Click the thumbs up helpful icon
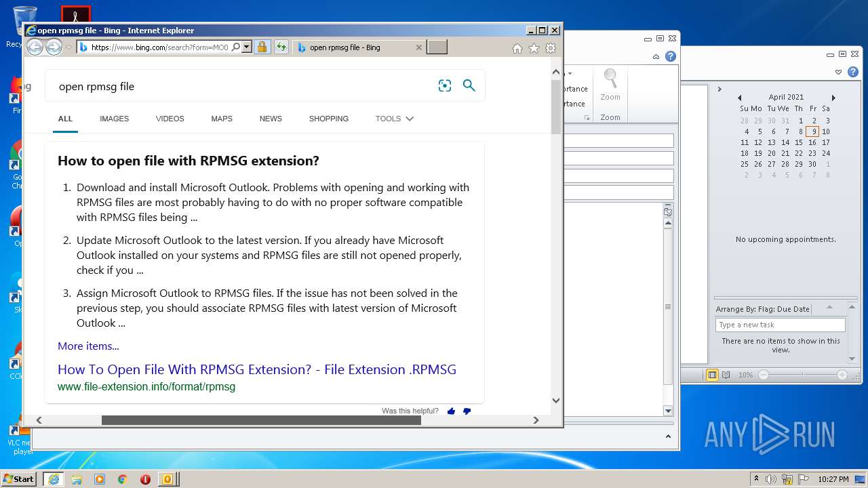This screenshot has height=488, width=868. [451, 411]
